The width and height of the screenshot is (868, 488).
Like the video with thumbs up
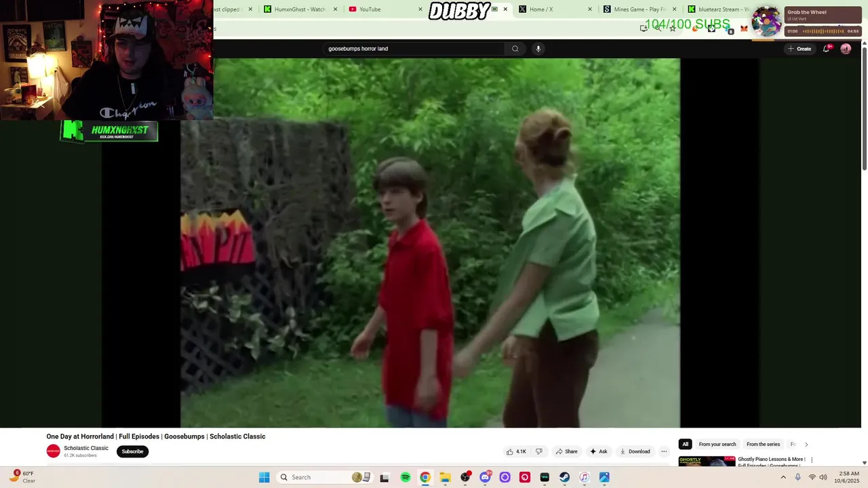pyautogui.click(x=516, y=451)
